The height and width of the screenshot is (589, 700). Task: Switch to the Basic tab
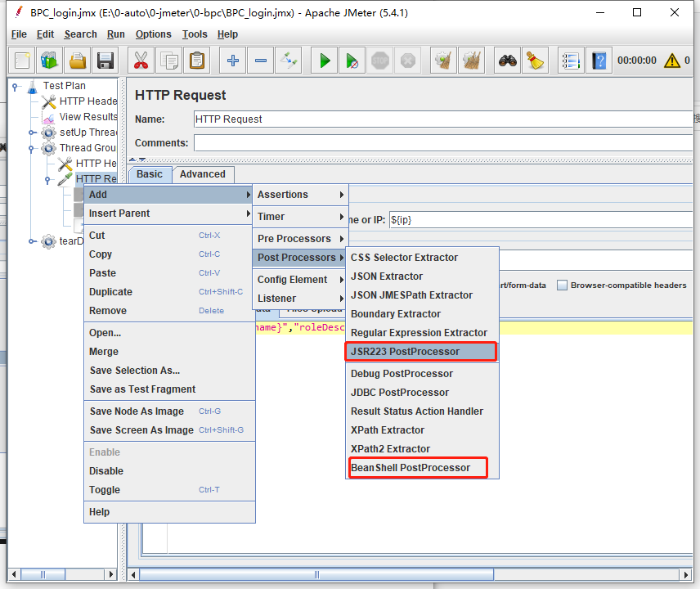coord(150,174)
